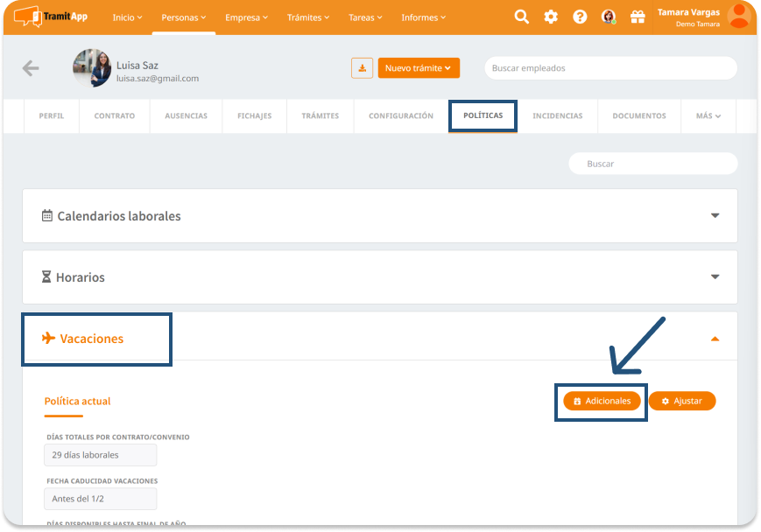
Task: Collapse the Vacaciones section
Action: tap(715, 339)
